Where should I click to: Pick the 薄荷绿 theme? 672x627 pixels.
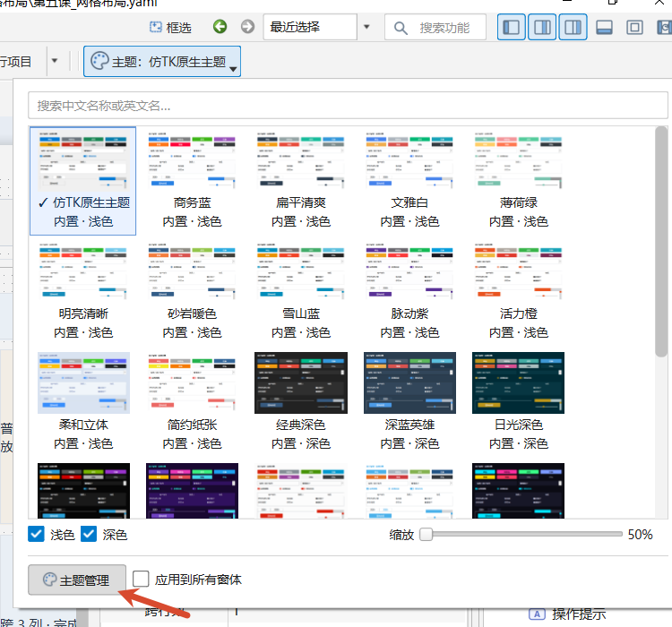coord(518,181)
